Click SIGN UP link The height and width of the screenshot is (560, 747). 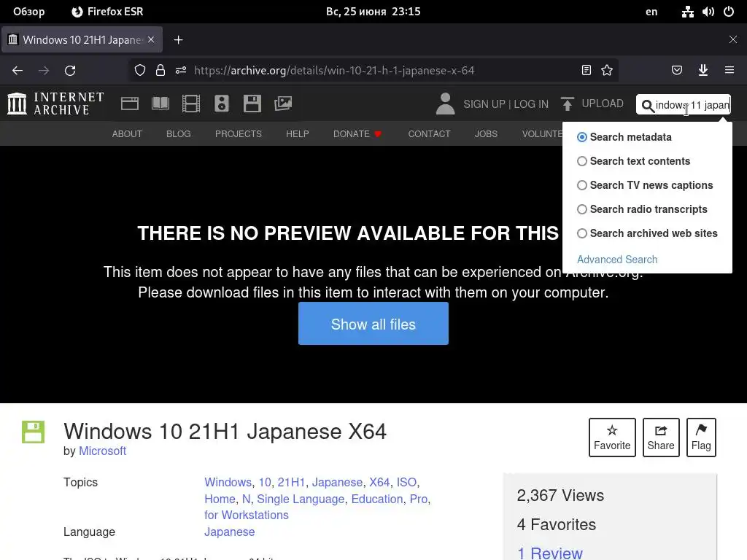coord(484,104)
